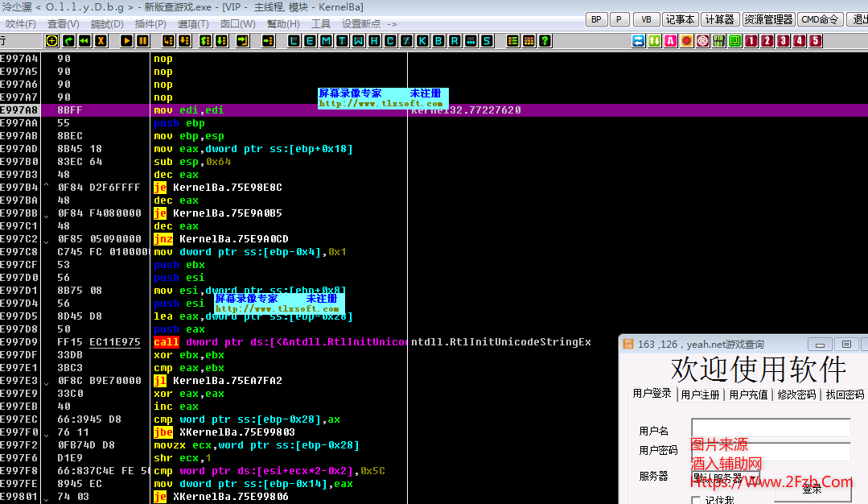Open the 調試(D) debug menu
Screen dimensions: 868x504
106,24
